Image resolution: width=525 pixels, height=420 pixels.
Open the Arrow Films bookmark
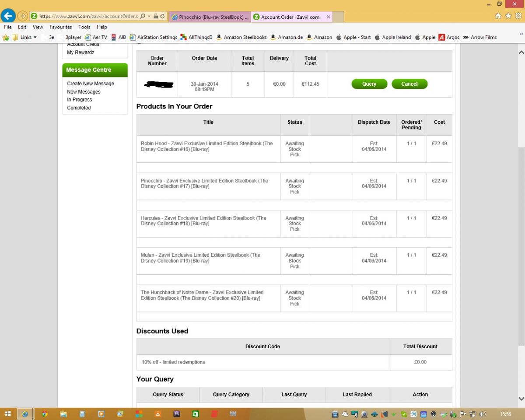(x=480, y=37)
